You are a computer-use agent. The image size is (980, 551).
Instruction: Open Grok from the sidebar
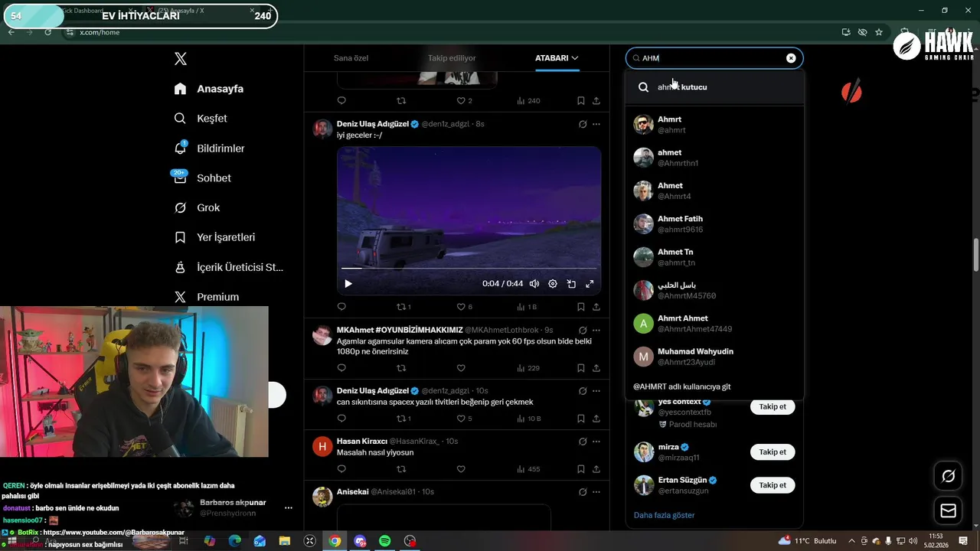[197, 207]
